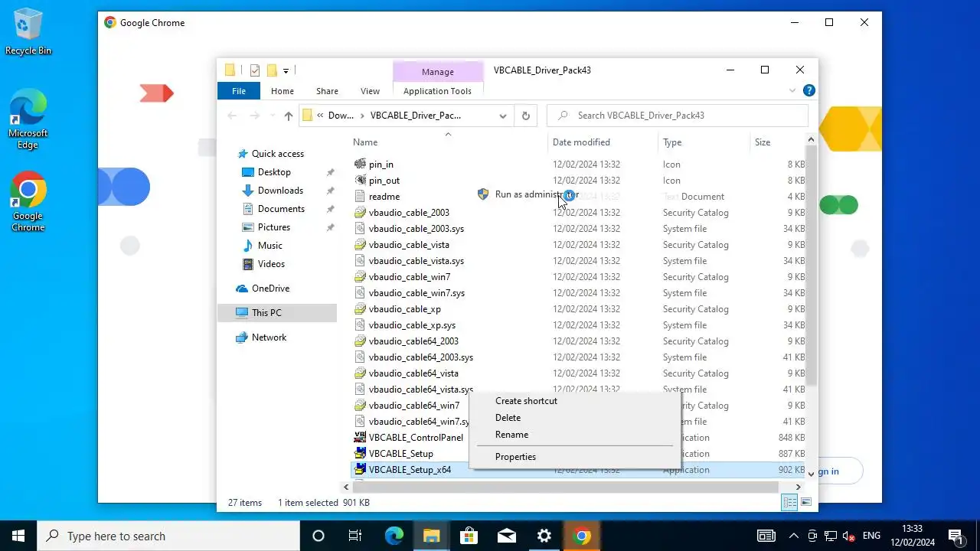
Task: Open Documents in navigation pane
Action: point(281,209)
